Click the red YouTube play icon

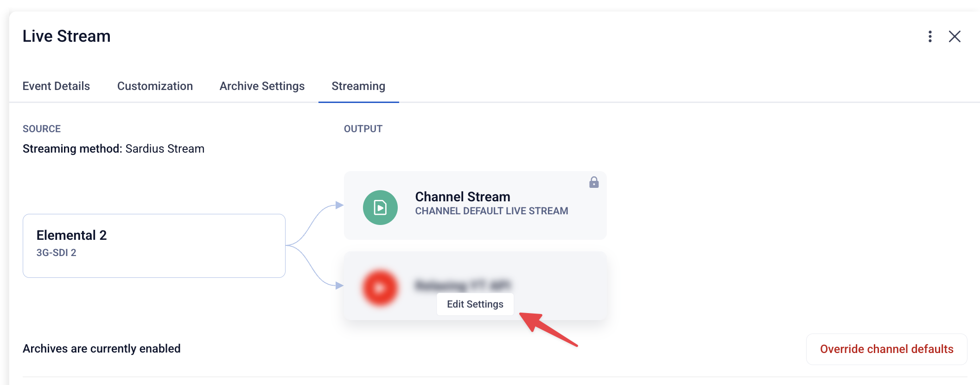(x=380, y=288)
